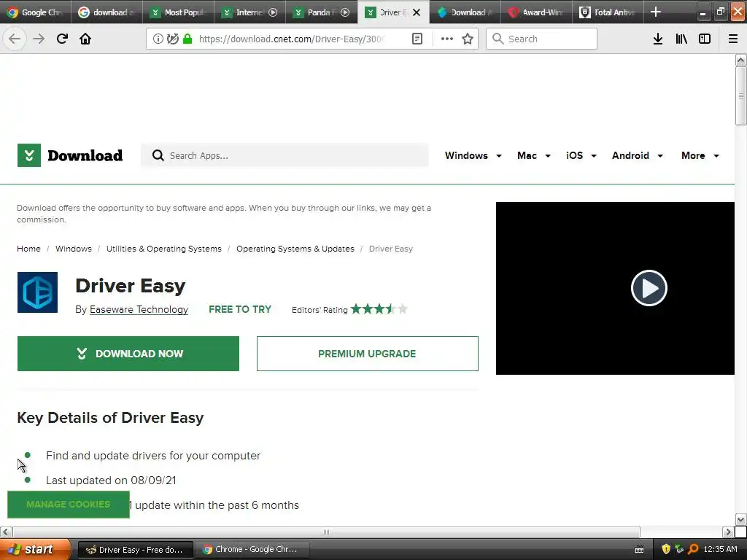Open the security shield tray icon

point(666,549)
